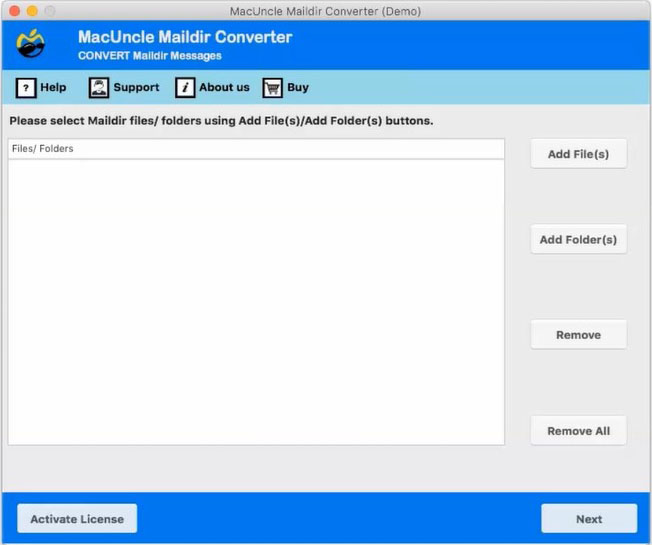
Task: Open the Help text label
Action: pos(53,88)
